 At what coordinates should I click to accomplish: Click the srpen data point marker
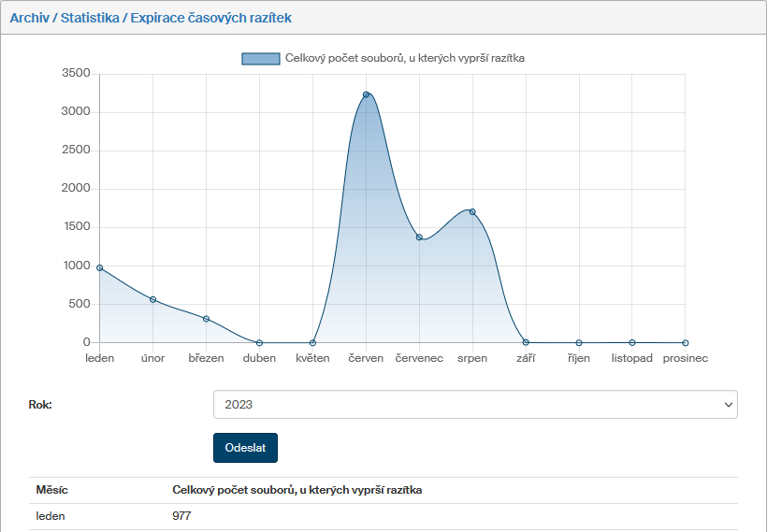(x=472, y=211)
